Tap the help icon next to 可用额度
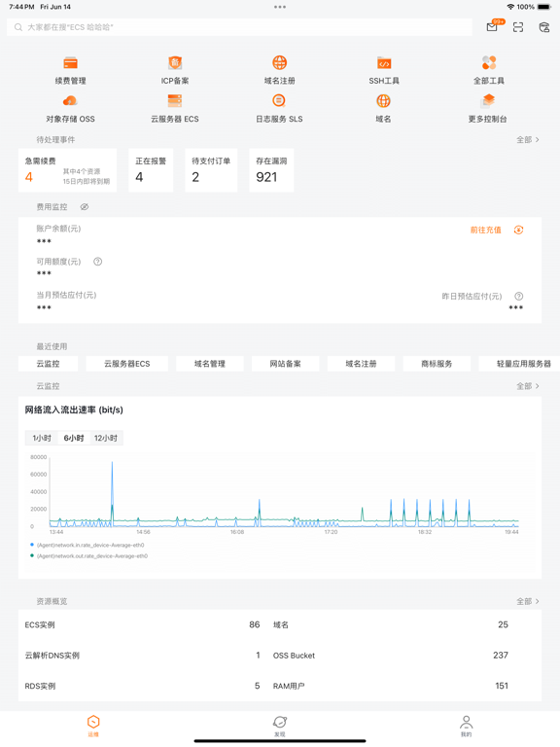Screen dimensions: 560x747 [x=97, y=262]
